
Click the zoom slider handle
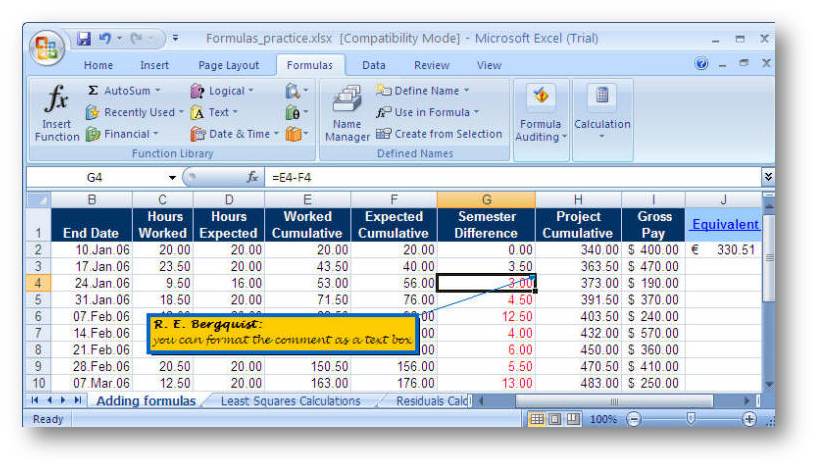pyautogui.click(x=690, y=419)
